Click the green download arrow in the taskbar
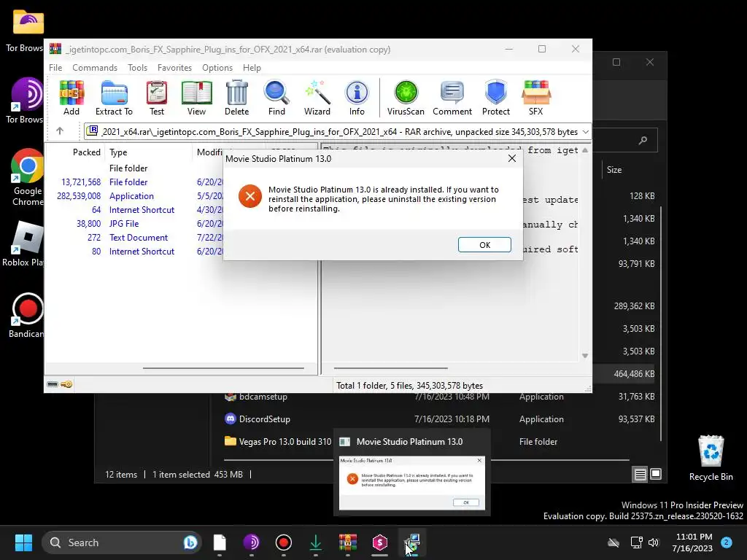The width and height of the screenshot is (747, 560). pos(315,542)
